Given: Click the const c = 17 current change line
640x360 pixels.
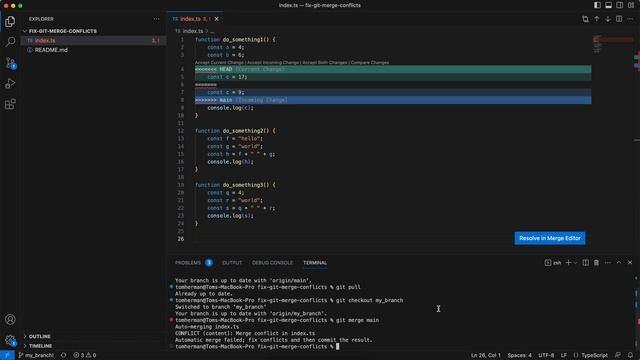Looking at the screenshot, I should click(393, 77).
